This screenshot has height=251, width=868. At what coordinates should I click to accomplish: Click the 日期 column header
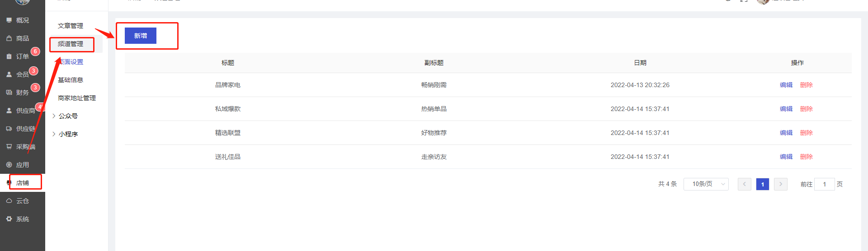640,63
